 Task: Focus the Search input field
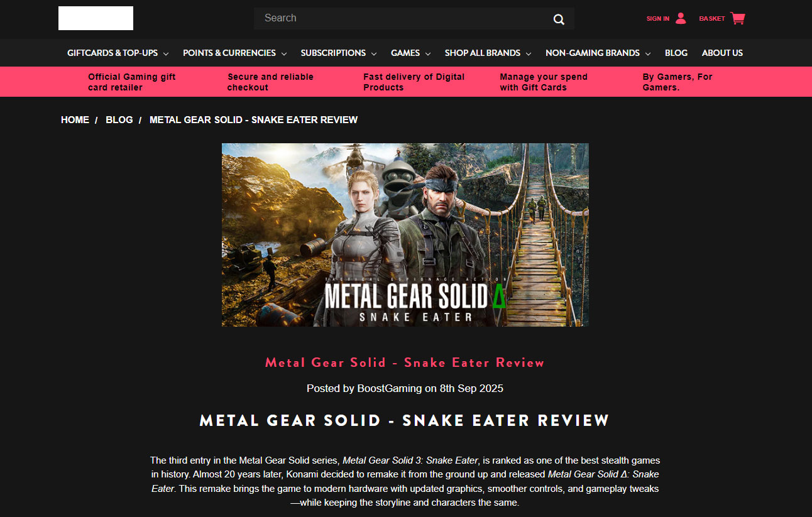(x=402, y=18)
